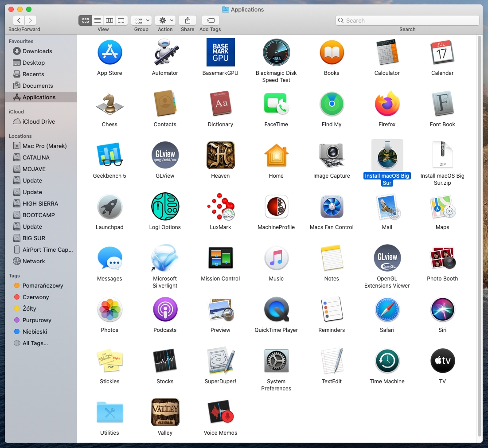Viewport: 488px width, 448px height.
Task: Select the Microsoft Silverlight icon
Action: pos(165,258)
